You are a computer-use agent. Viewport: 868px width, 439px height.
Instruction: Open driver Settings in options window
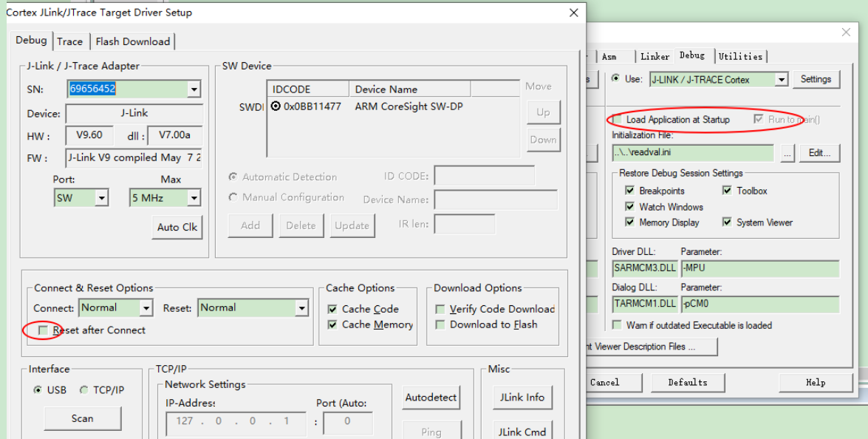click(816, 79)
